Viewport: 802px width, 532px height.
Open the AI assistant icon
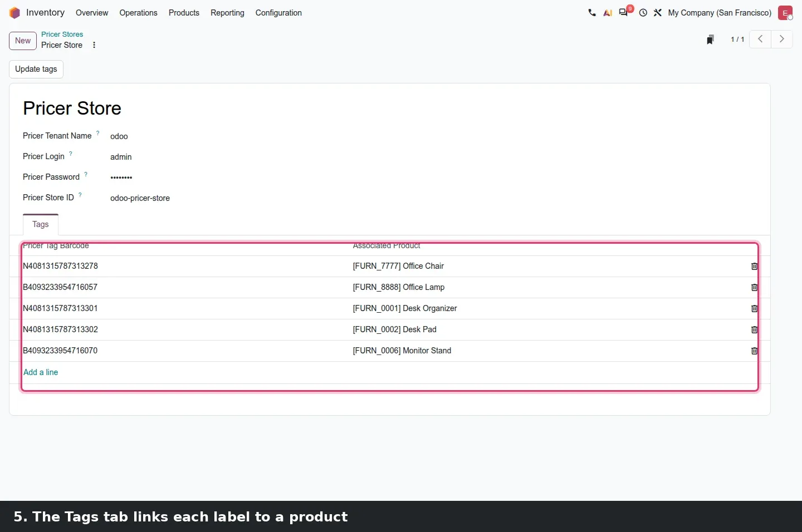coord(608,13)
